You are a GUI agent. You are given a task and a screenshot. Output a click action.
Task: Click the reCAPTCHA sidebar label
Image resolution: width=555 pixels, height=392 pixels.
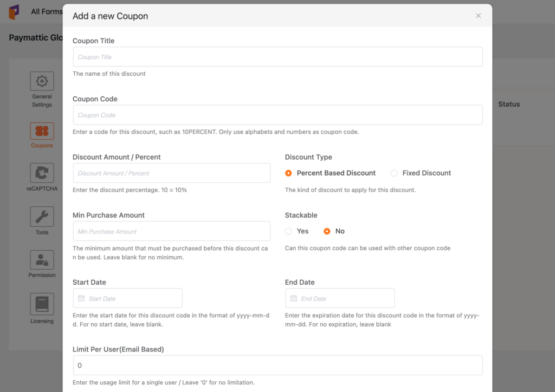[42, 188]
